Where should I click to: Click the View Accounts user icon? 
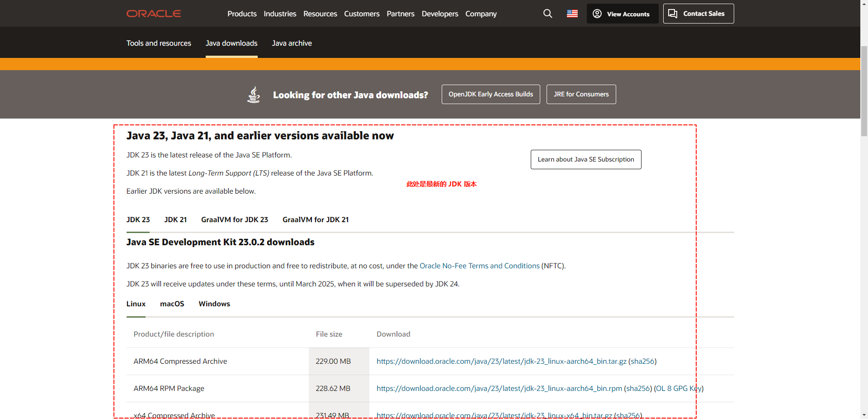(x=597, y=14)
